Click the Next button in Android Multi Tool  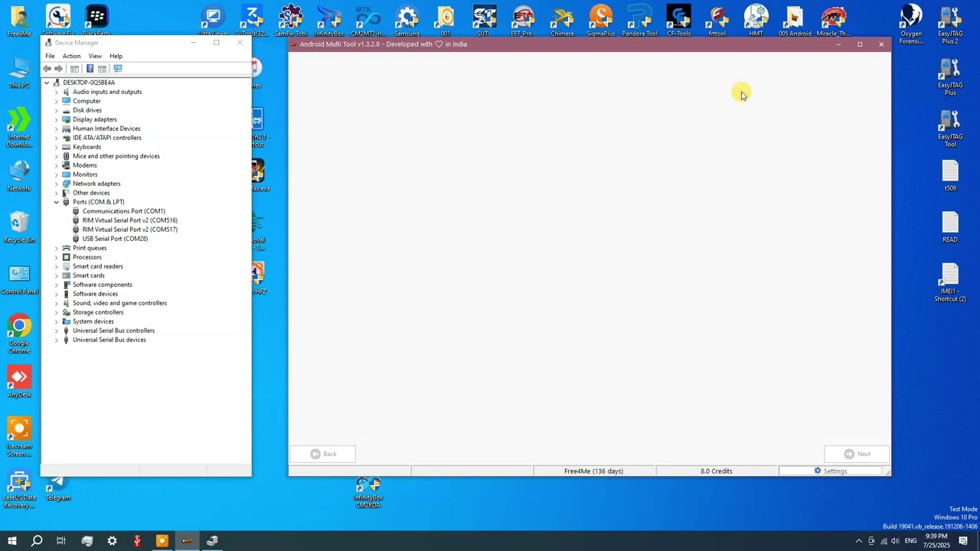click(x=857, y=454)
